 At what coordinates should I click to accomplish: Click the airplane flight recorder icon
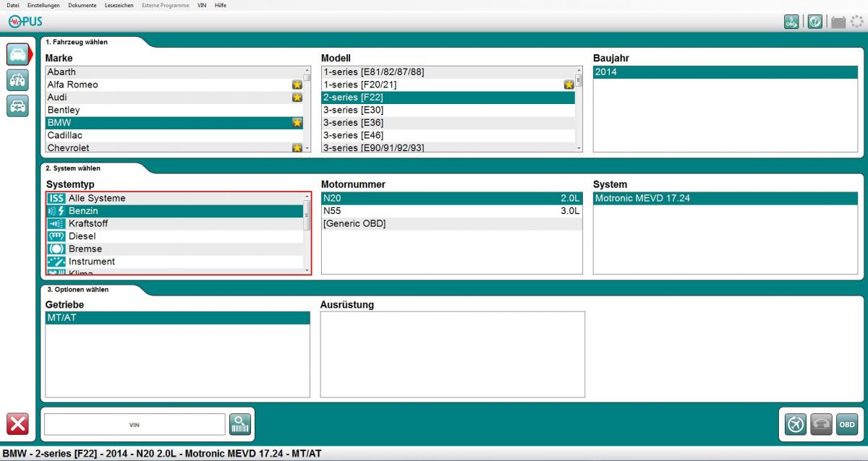pyautogui.click(x=796, y=425)
